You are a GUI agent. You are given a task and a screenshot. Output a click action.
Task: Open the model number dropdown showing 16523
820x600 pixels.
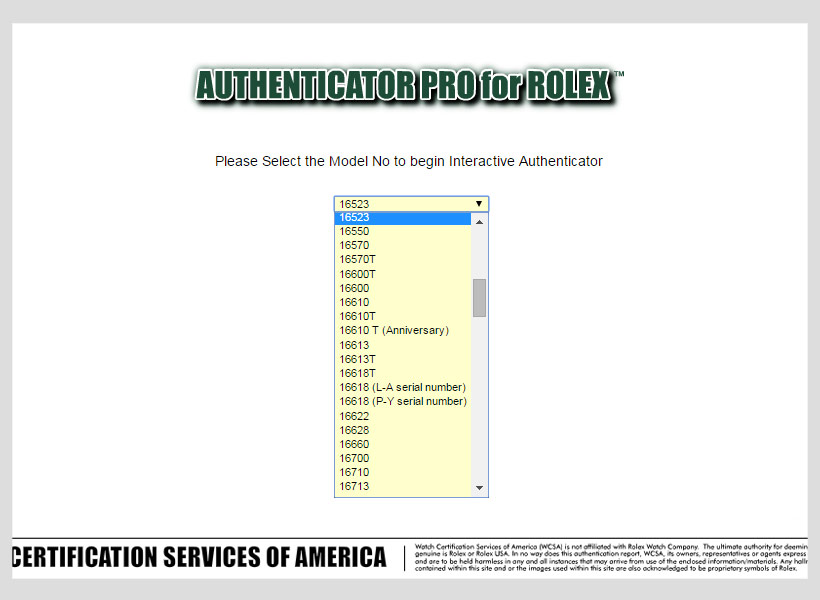click(x=411, y=204)
